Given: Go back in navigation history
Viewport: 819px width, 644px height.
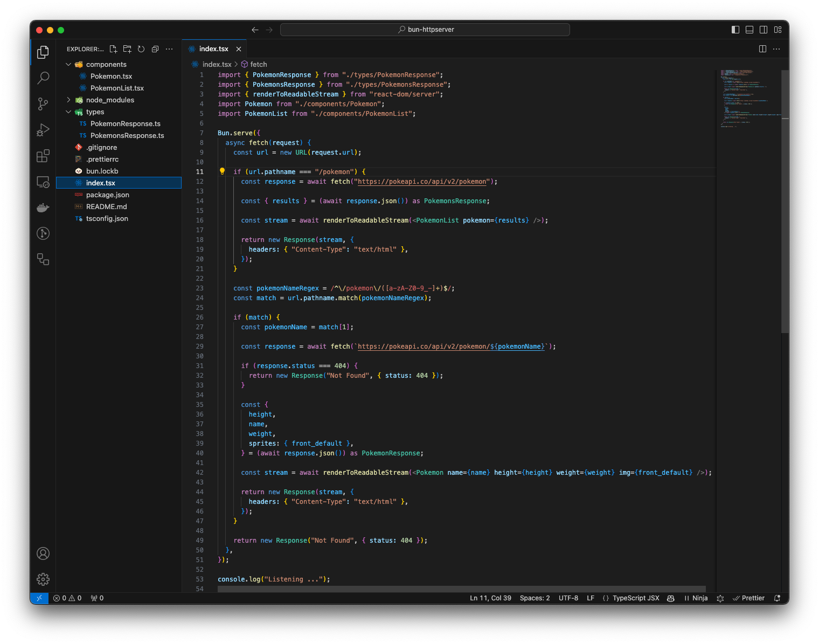Looking at the screenshot, I should tap(255, 30).
